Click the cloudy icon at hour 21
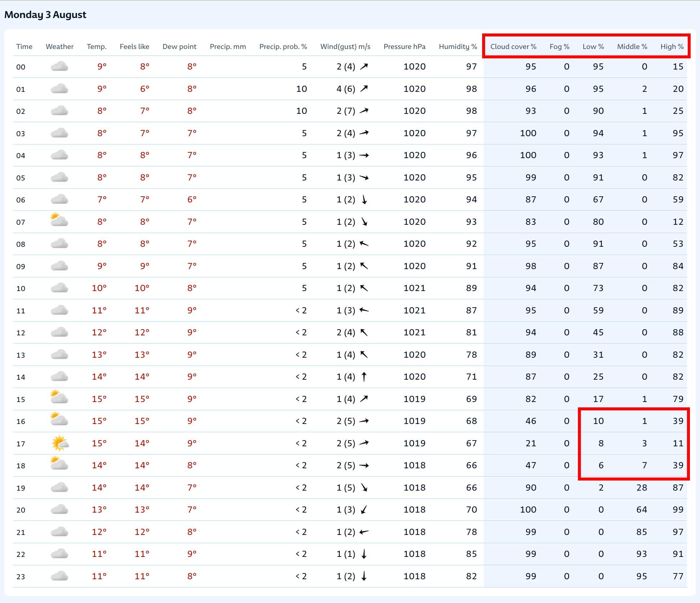Viewport: 700px width, 603px height. click(59, 532)
